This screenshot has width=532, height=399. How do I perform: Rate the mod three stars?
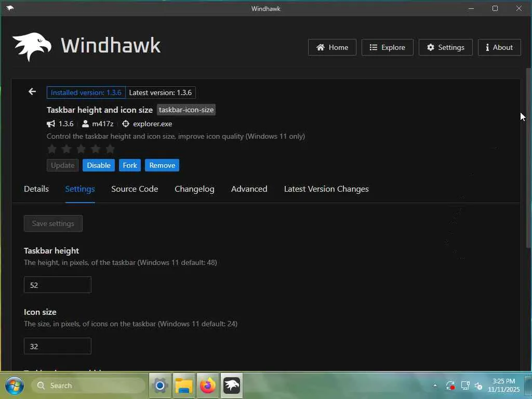(x=81, y=149)
